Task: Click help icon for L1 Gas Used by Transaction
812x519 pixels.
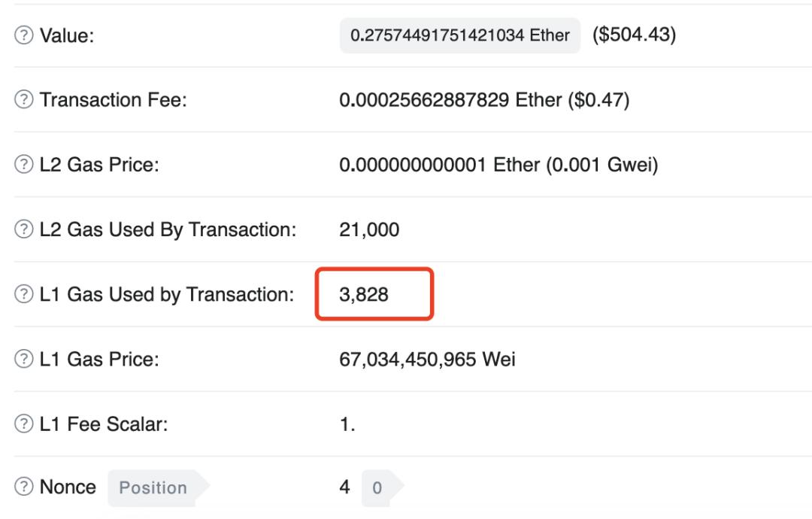Action: [x=24, y=295]
